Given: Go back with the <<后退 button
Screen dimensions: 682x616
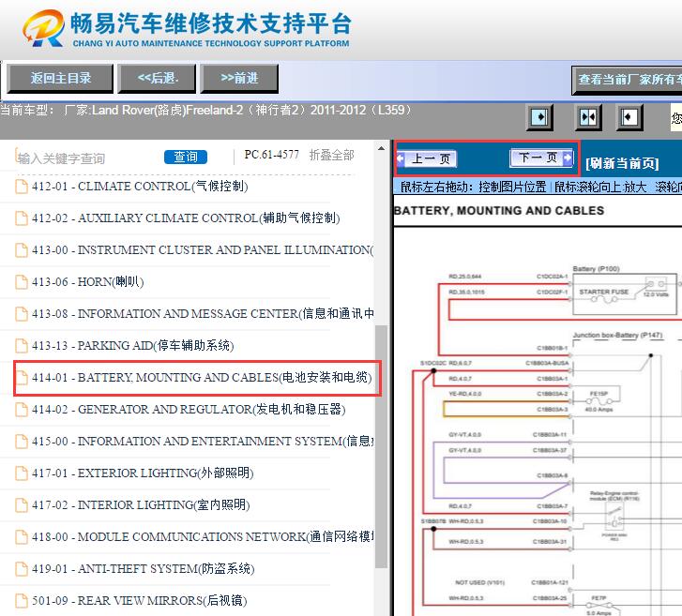Looking at the screenshot, I should (x=157, y=79).
